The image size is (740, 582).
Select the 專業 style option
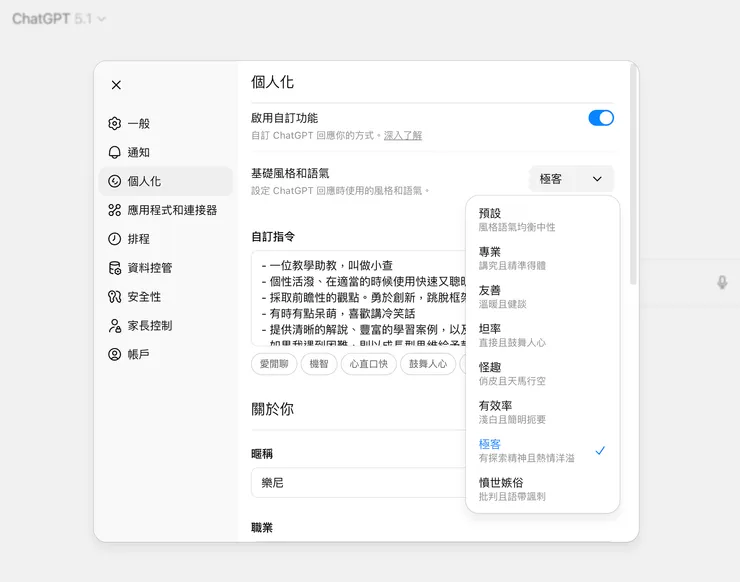542,258
